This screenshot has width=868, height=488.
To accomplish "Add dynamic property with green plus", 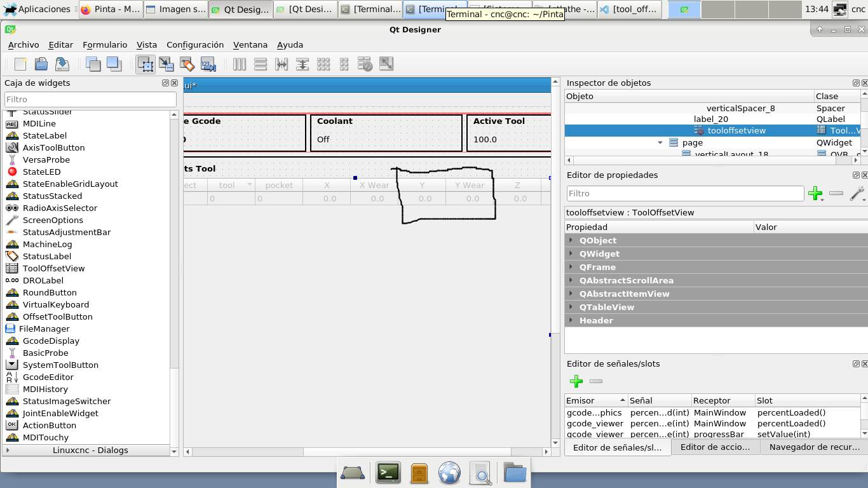I will tap(815, 193).
